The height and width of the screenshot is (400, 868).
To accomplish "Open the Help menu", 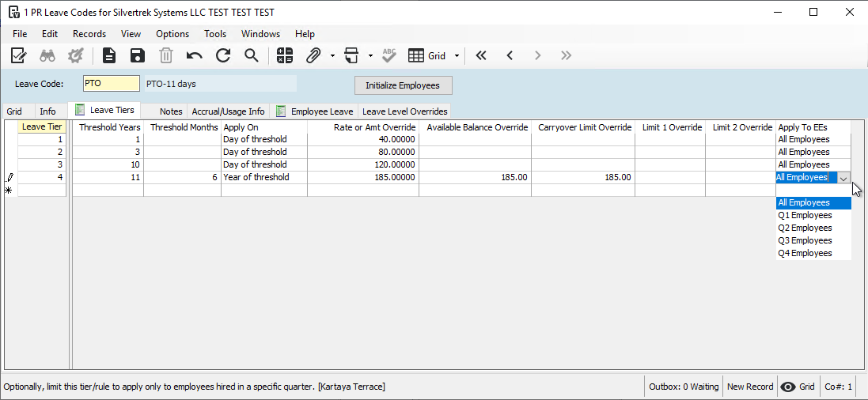I will tap(305, 34).
